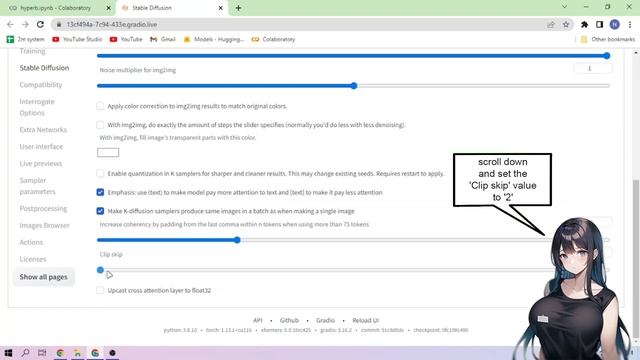Open Windows taskbar search
The height and width of the screenshot is (360, 640).
[x=25, y=353]
